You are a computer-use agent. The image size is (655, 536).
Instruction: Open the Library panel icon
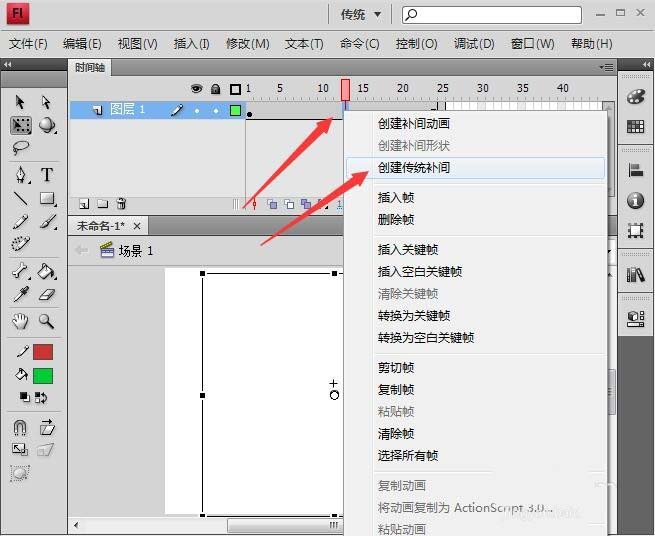click(635, 274)
